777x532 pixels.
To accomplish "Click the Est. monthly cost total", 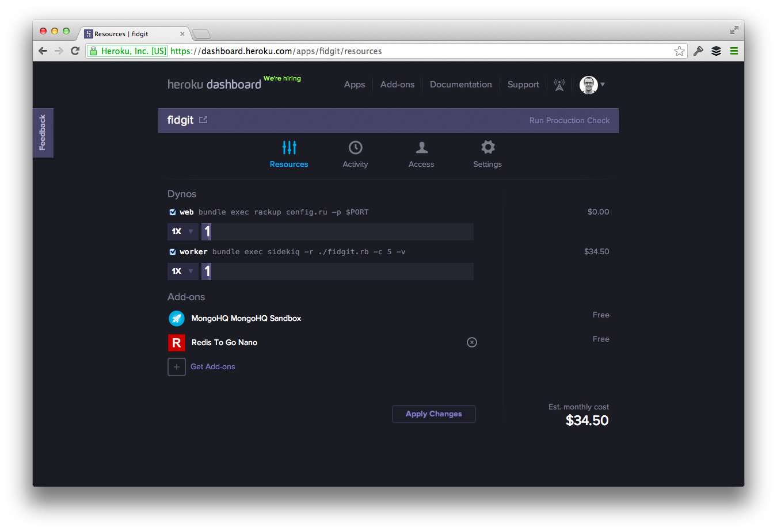I will [587, 420].
